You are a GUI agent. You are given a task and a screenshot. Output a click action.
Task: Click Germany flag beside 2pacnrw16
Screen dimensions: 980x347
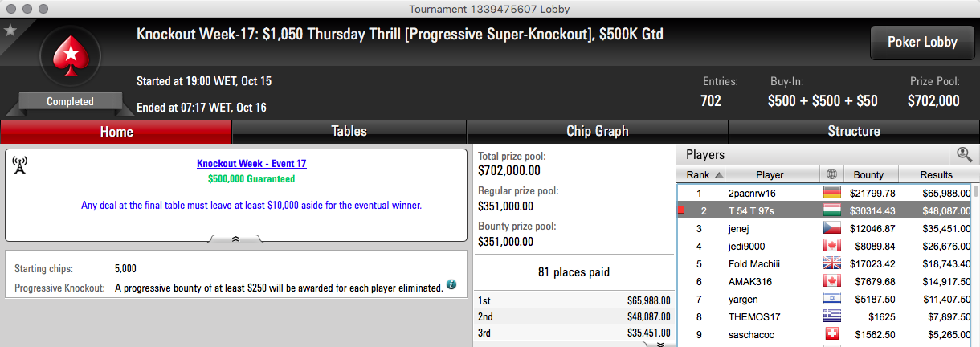(831, 194)
